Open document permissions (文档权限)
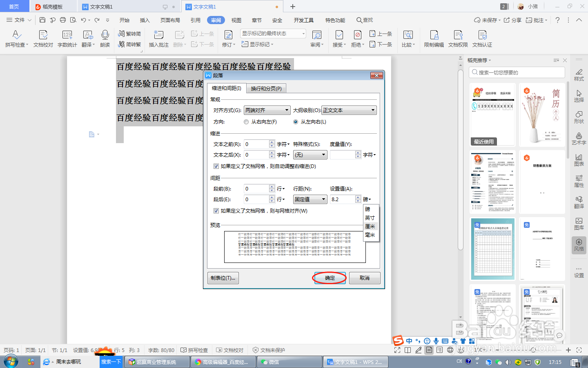Image resolution: width=588 pixels, height=368 pixels. pyautogui.click(x=458, y=39)
